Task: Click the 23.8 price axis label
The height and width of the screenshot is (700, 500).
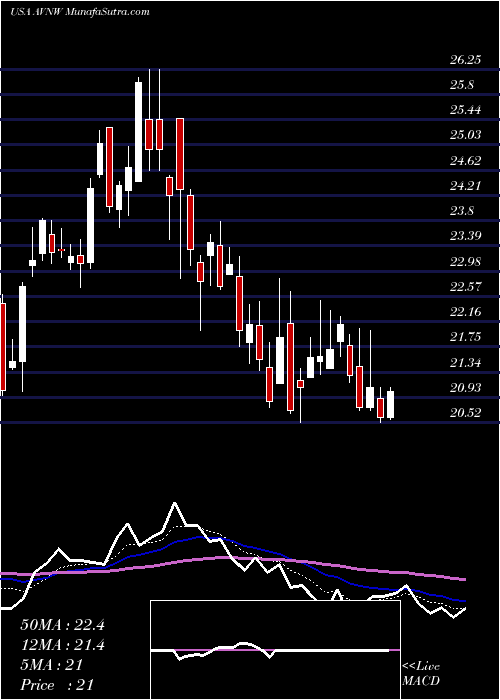Action: tap(462, 211)
